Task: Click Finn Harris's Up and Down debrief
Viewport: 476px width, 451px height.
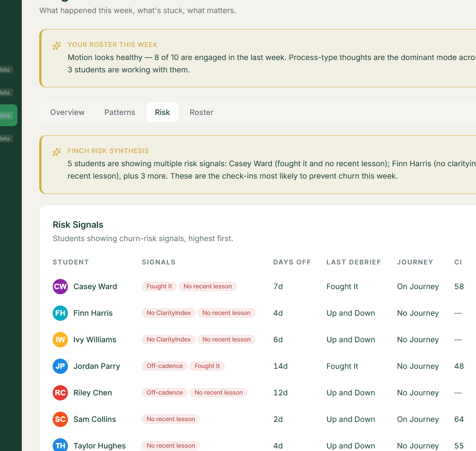Action: point(351,313)
